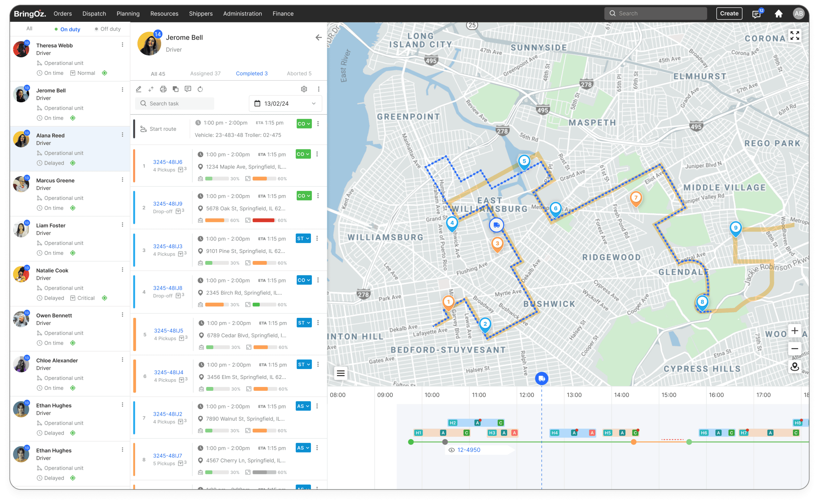Filter drivers by On duty
Viewport: 819px width, 504px height.
pyautogui.click(x=68, y=29)
